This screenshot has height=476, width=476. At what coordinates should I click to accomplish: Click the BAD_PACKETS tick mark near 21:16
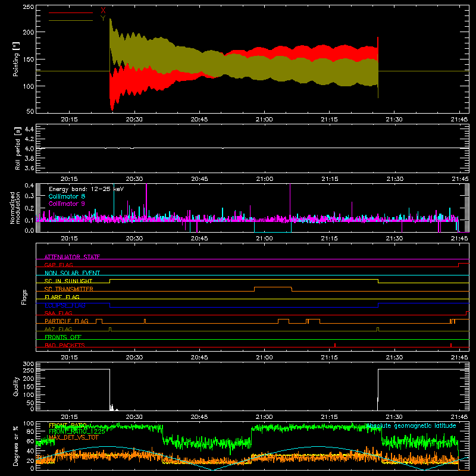click(x=335, y=345)
